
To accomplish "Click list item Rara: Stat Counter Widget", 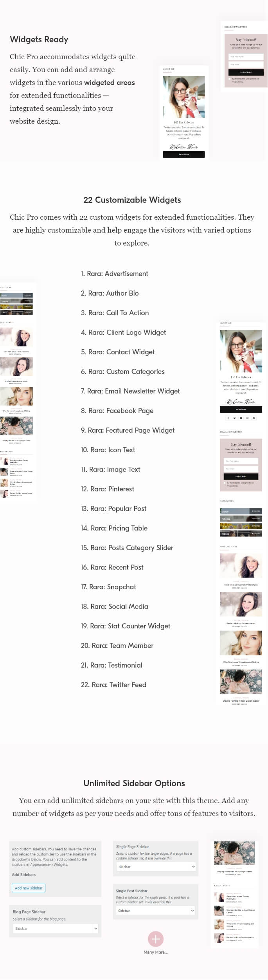I will point(125,626).
